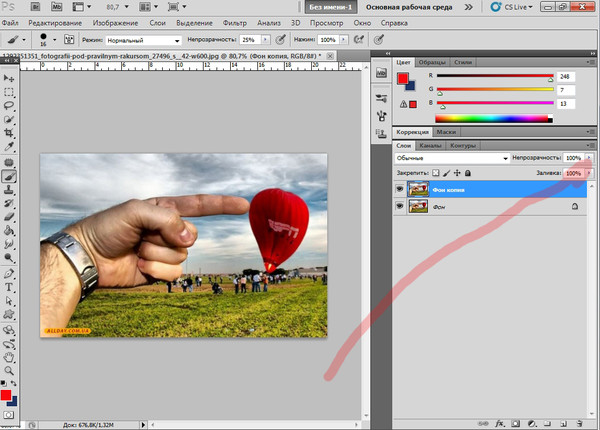Open the Нажим 100% slider arrow
Screen dimensions: 600x430
point(344,39)
